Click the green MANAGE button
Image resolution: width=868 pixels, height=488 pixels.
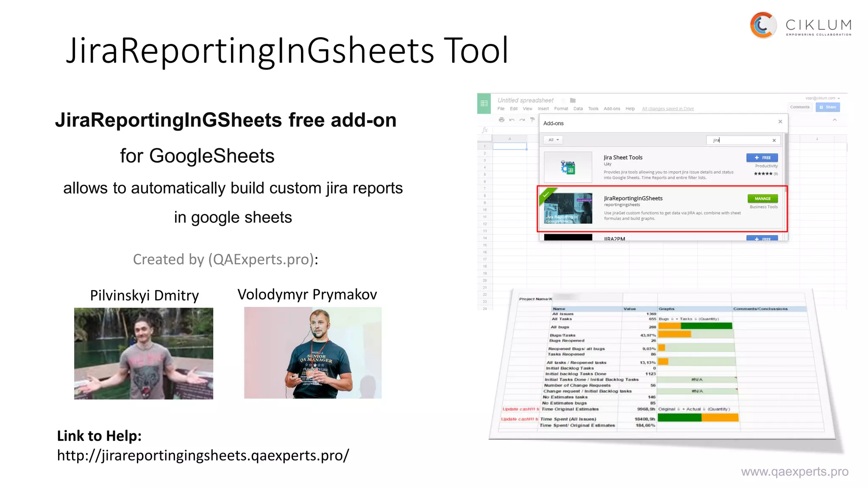(762, 199)
